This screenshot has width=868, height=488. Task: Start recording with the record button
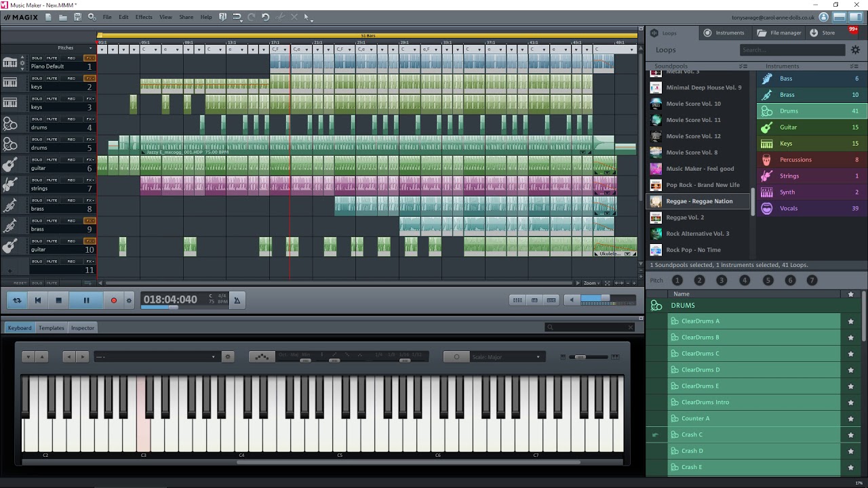(113, 300)
